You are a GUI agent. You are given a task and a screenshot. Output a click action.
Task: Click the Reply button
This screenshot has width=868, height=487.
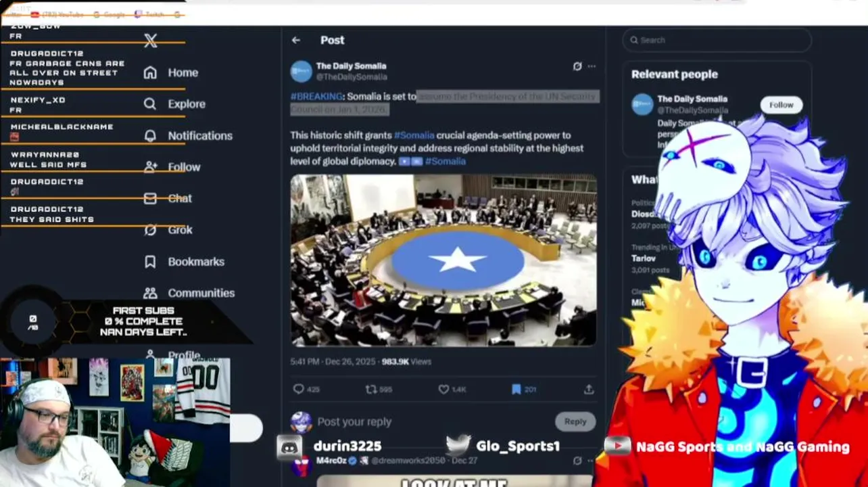point(575,421)
